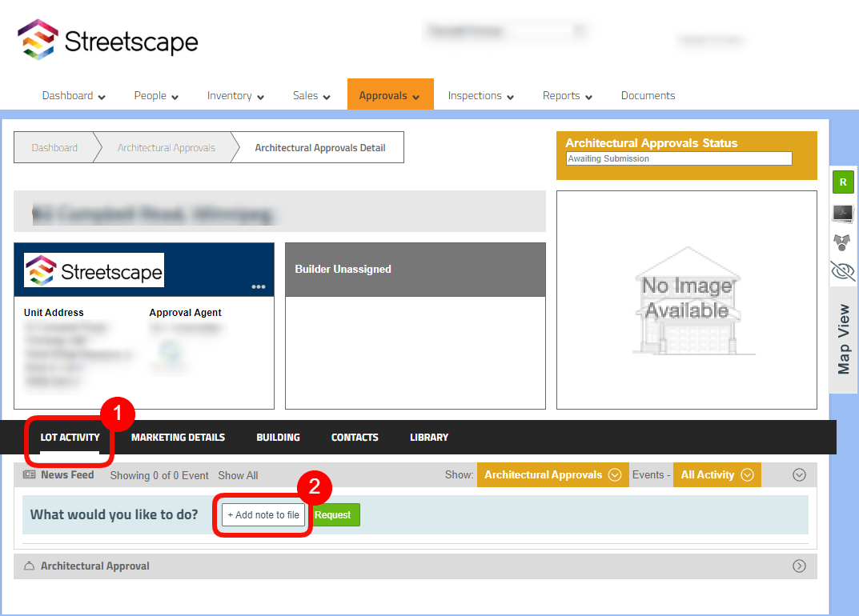Switch to the Library tab
Viewport: 859px width, 616px height.
429,437
